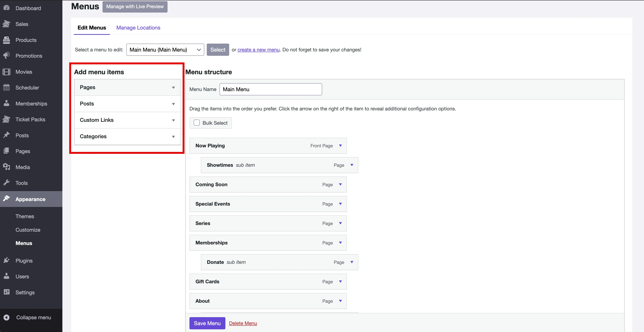Click the Delete Menu link
Image resolution: width=644 pixels, height=332 pixels.
pos(243,323)
